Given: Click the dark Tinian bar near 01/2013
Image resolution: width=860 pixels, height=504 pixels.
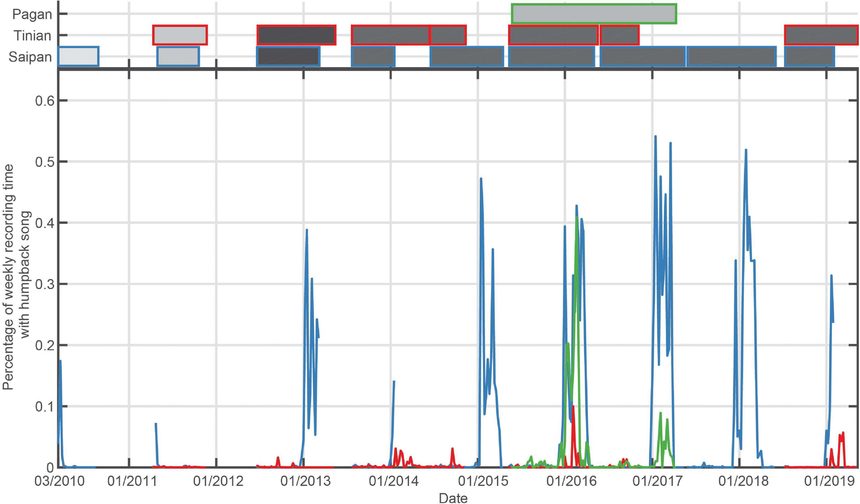Looking at the screenshot, I should pyautogui.click(x=296, y=35).
